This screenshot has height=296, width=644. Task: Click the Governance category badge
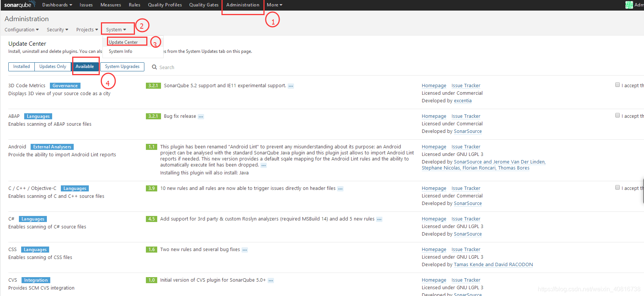pos(65,86)
